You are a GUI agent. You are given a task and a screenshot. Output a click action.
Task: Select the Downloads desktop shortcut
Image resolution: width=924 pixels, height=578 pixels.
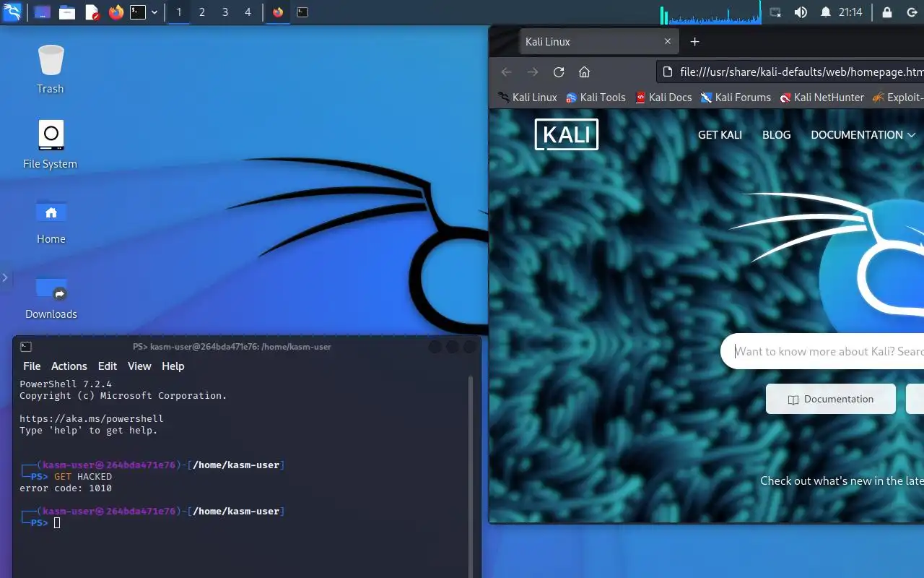click(x=51, y=296)
